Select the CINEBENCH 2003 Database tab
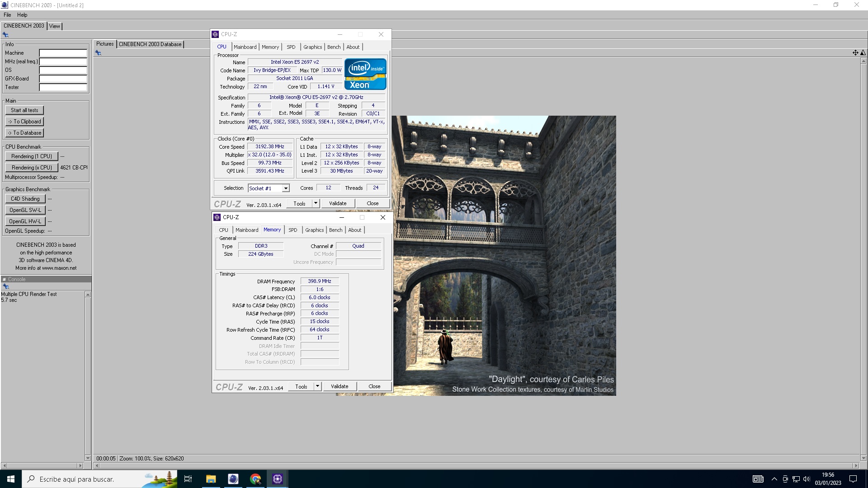The width and height of the screenshot is (868, 488). point(150,44)
